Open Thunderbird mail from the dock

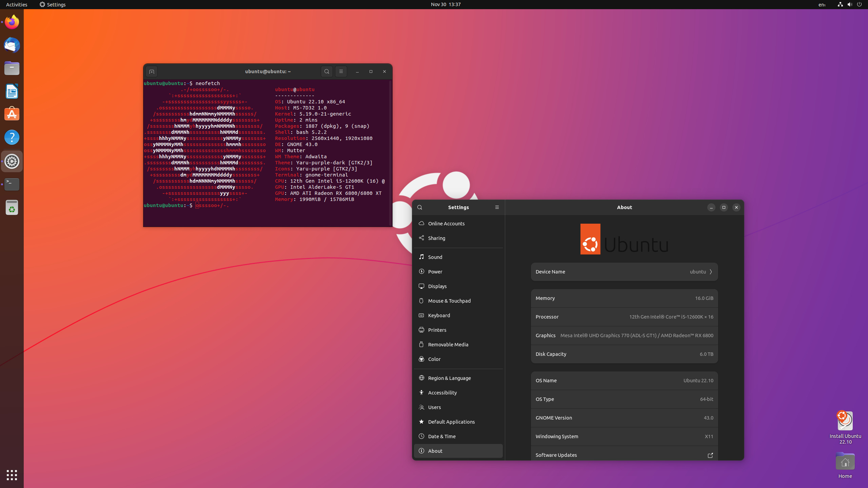[x=12, y=45]
